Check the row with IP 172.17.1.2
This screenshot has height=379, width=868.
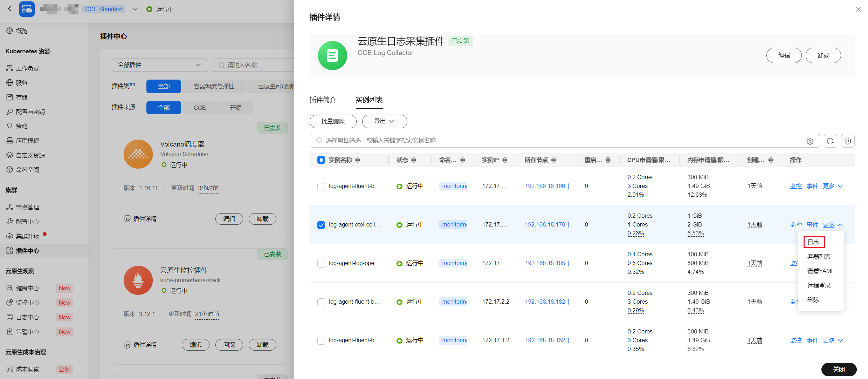tap(321, 340)
